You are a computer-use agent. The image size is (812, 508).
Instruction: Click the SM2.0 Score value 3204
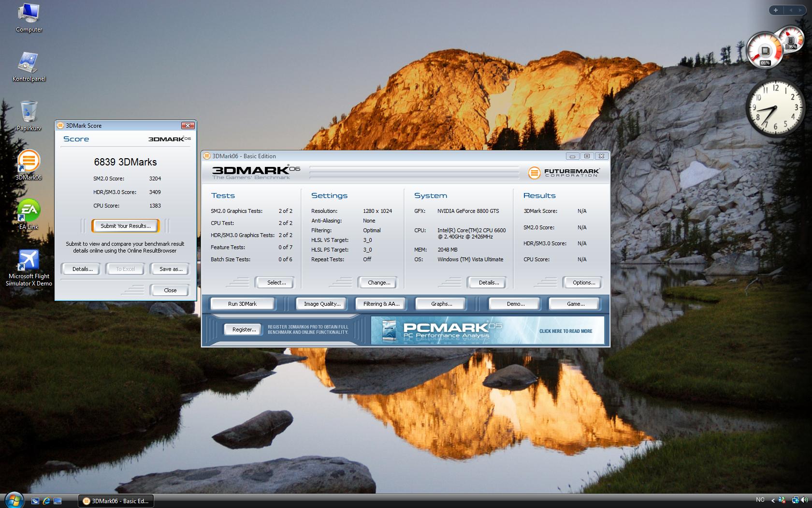[x=155, y=179]
